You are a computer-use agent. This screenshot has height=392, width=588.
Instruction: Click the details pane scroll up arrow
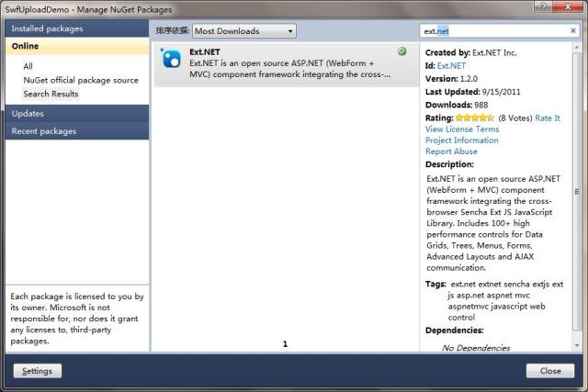click(x=577, y=47)
